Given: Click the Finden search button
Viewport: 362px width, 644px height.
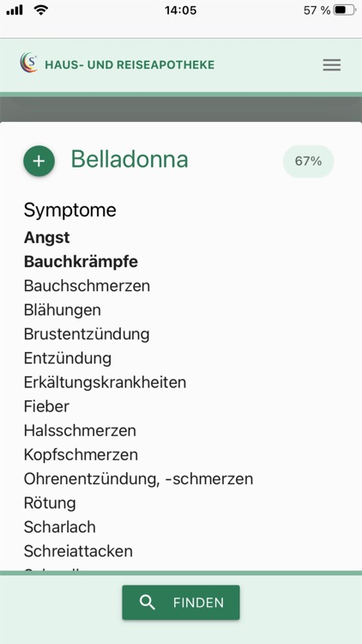Looking at the screenshot, I should click(181, 603).
